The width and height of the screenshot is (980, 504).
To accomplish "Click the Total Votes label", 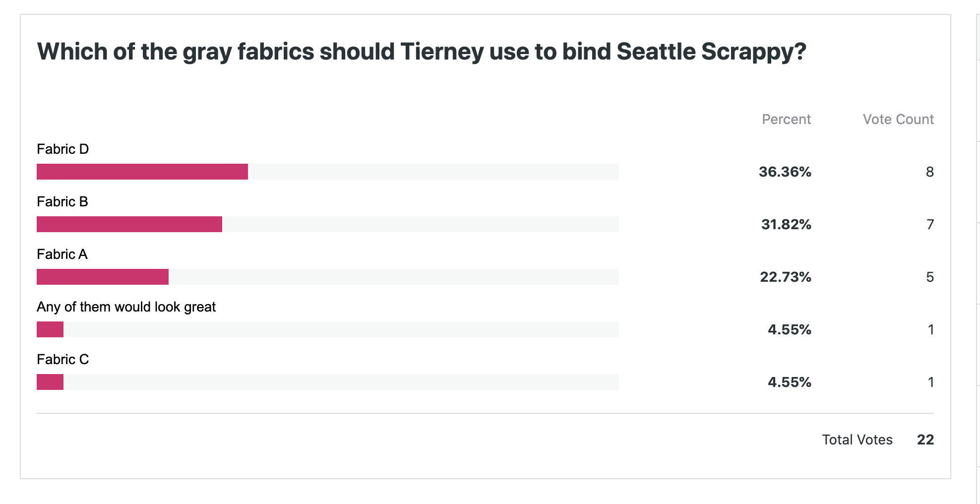I will coord(857,440).
